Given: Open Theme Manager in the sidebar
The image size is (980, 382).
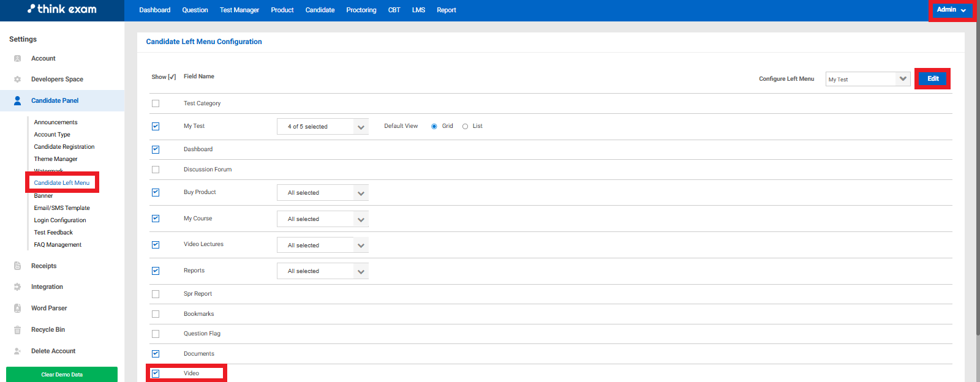Looking at the screenshot, I should pos(56,159).
